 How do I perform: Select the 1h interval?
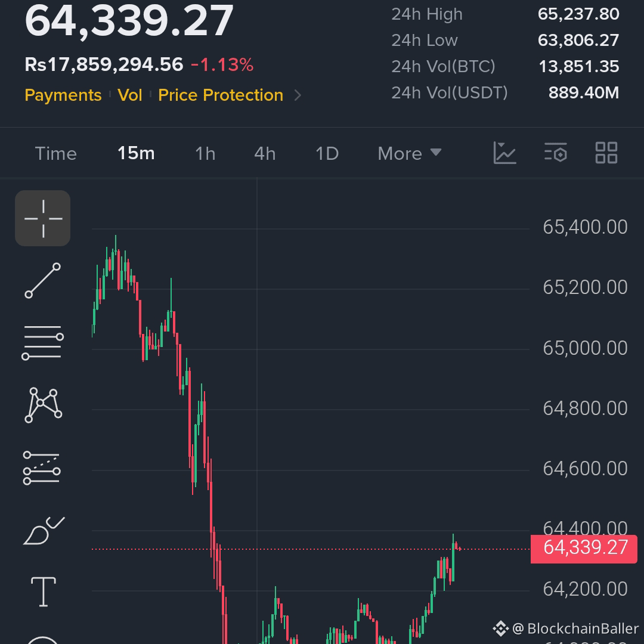click(x=205, y=154)
